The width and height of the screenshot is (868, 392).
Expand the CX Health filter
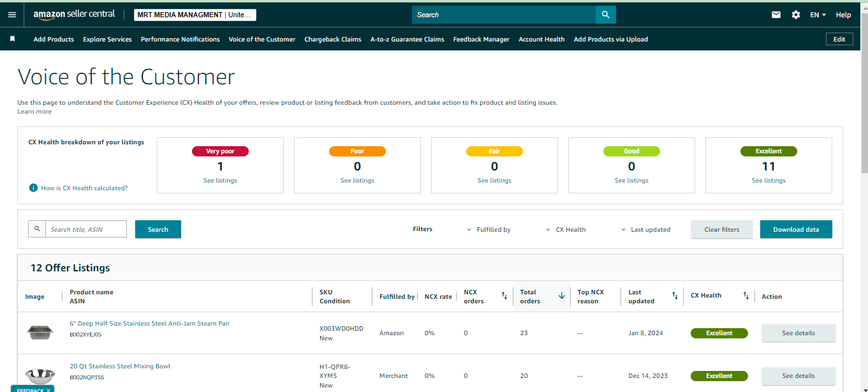tap(566, 229)
